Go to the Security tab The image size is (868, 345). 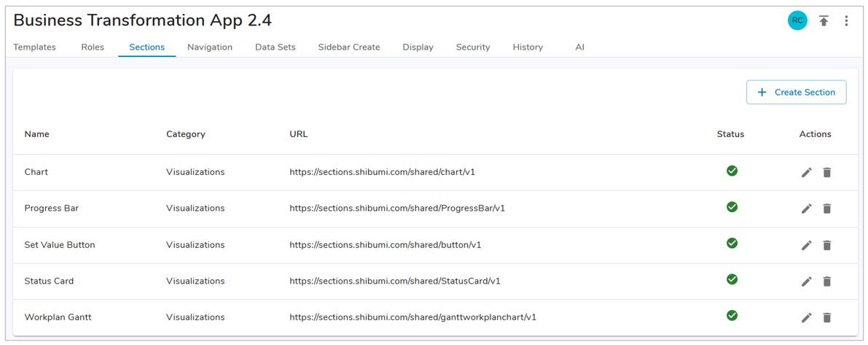tap(472, 47)
